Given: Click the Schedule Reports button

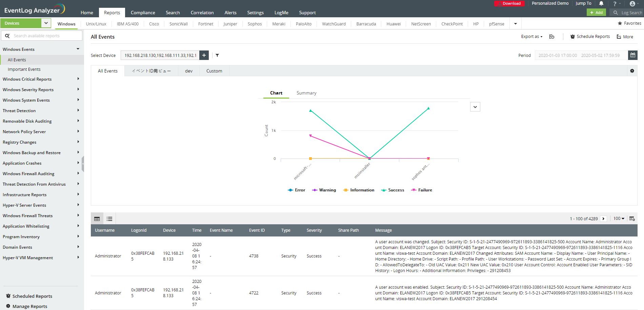Looking at the screenshot, I should pyautogui.click(x=590, y=37).
